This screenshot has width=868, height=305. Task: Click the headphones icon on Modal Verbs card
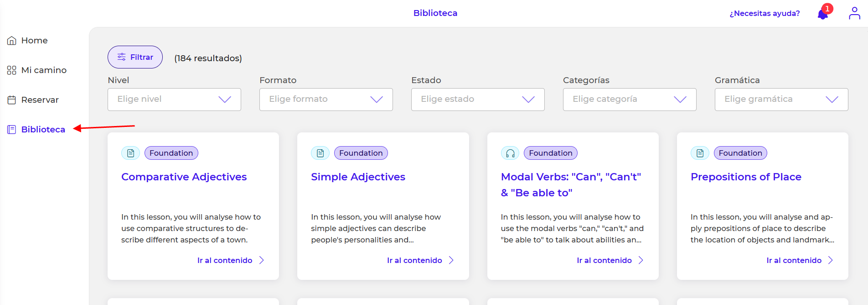click(510, 153)
